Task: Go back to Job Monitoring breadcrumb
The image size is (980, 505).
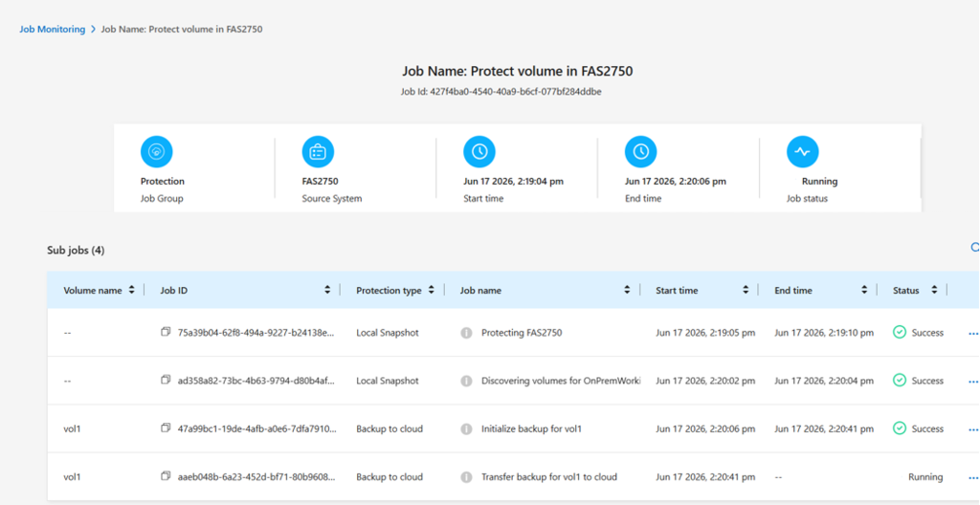Action: click(x=53, y=30)
